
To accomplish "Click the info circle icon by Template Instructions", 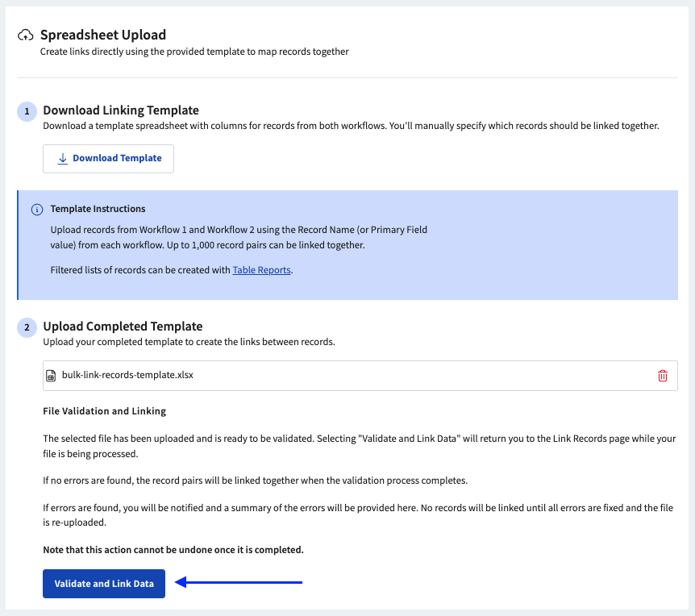I will [36, 210].
